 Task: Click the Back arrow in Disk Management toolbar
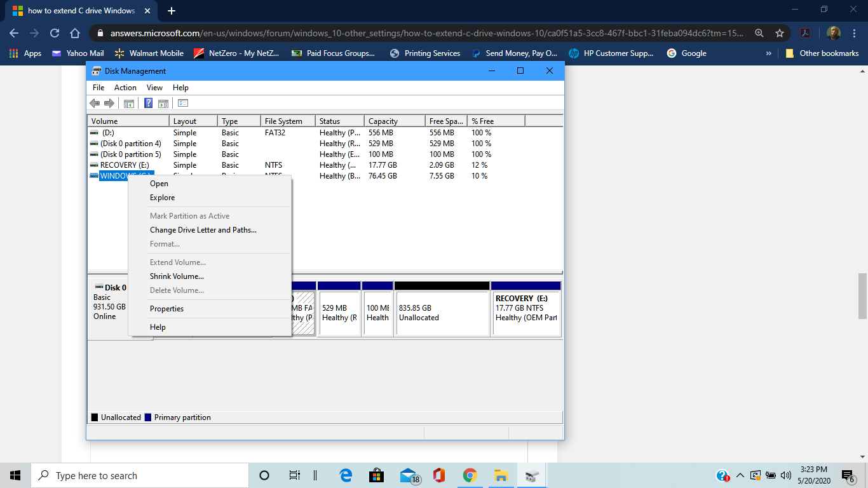95,103
